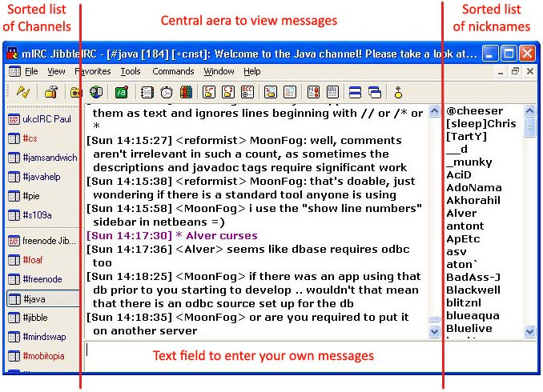The width and height of the screenshot is (543, 392).
Task: Select @cheeser in the nickname list
Action: click(474, 110)
